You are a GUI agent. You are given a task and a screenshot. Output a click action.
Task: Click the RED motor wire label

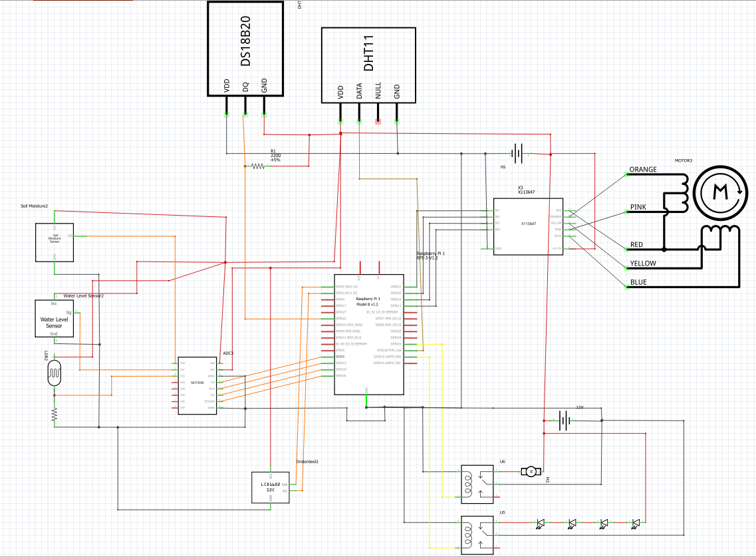636,245
